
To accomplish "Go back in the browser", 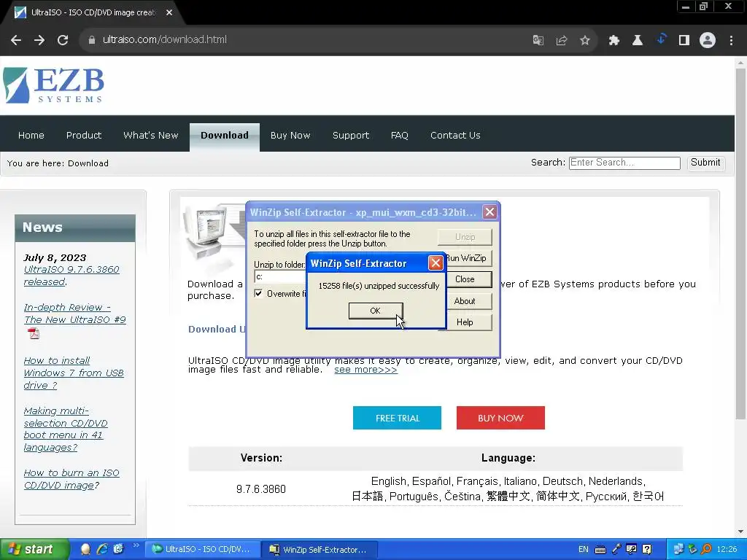I will (16, 40).
